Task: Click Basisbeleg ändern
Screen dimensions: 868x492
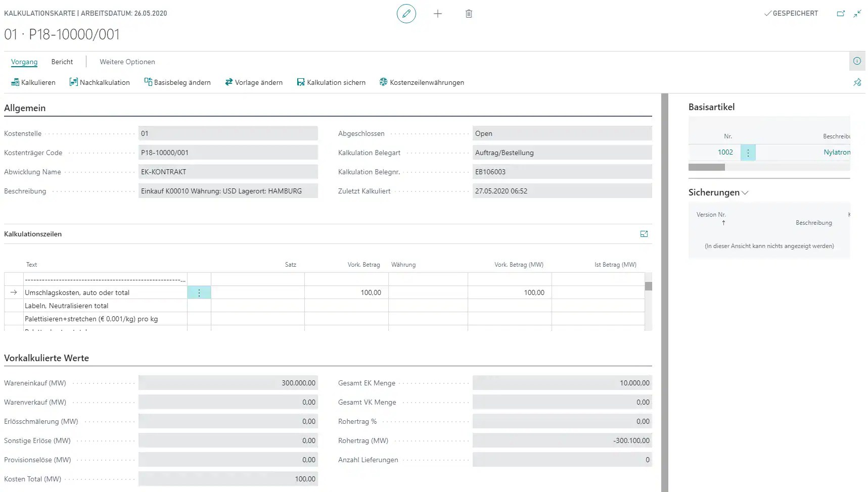Action: [x=177, y=82]
